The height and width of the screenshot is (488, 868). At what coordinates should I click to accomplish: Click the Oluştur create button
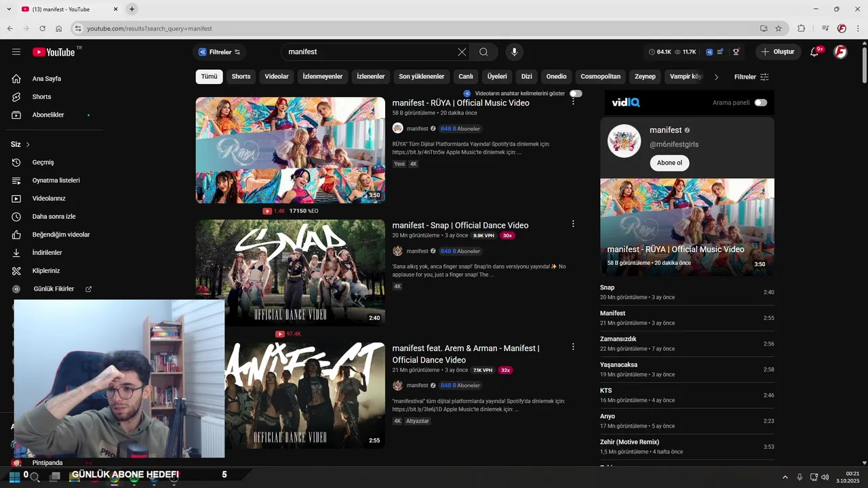coord(778,52)
